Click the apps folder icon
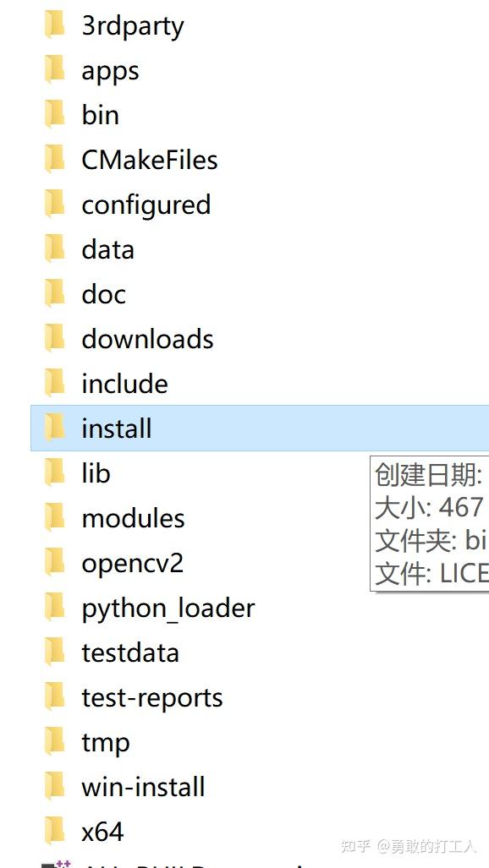Screen dimensions: 489x868 point(55,70)
